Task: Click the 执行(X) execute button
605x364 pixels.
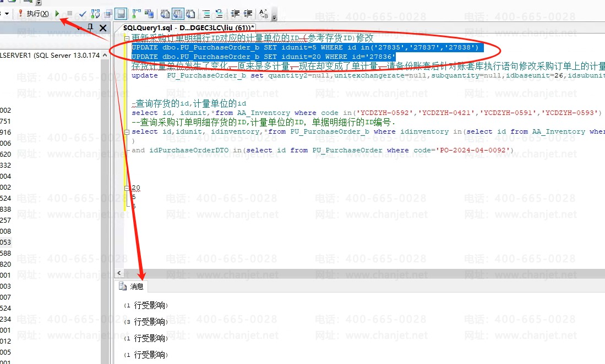Action: [x=33, y=14]
